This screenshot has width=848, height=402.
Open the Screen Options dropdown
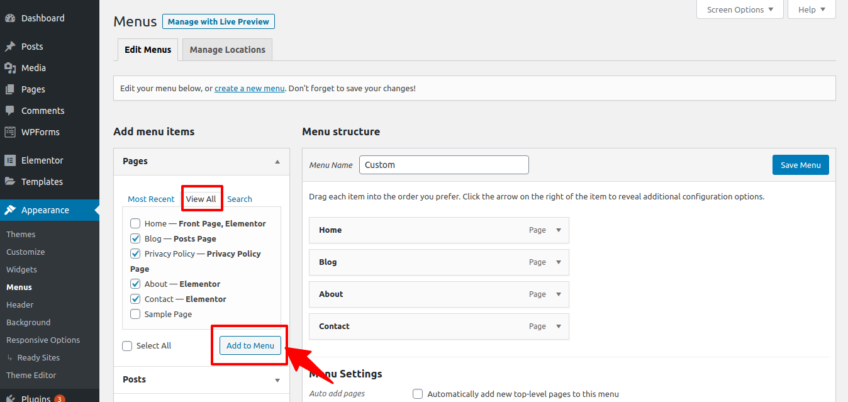coord(739,9)
